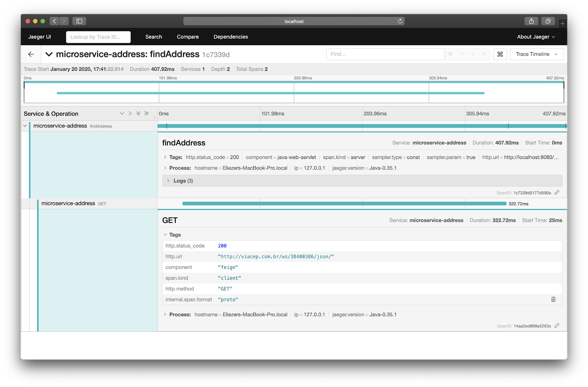Click the back arrow to trace search

click(x=31, y=54)
